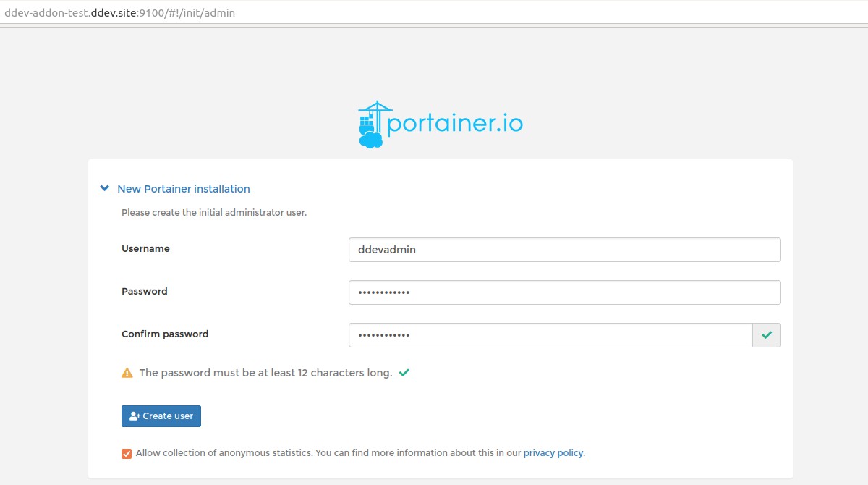868x485 pixels.
Task: Click the Password label
Action: click(x=145, y=291)
